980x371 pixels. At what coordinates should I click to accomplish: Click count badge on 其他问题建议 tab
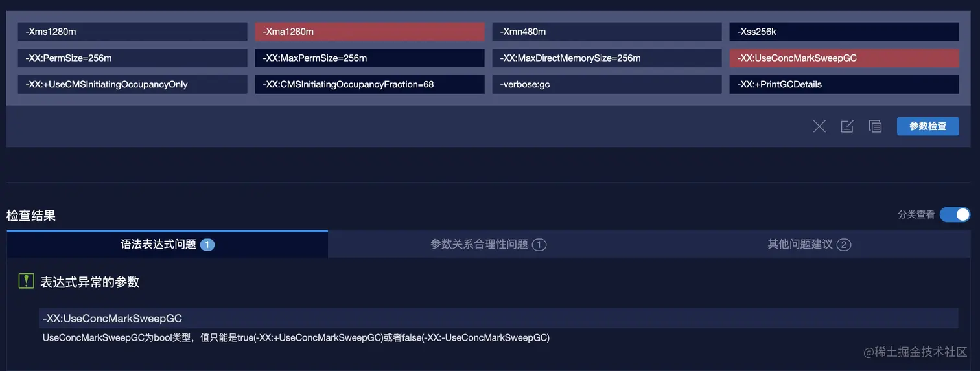click(x=844, y=245)
